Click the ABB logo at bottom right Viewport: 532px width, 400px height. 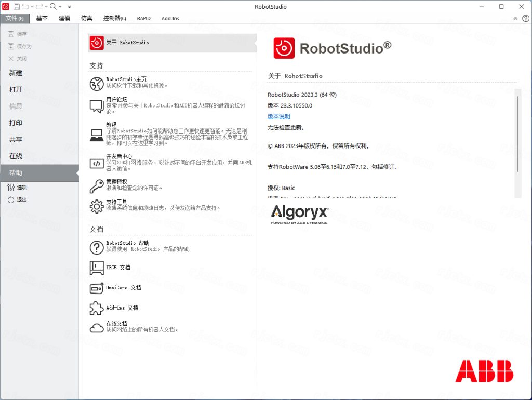point(484,371)
